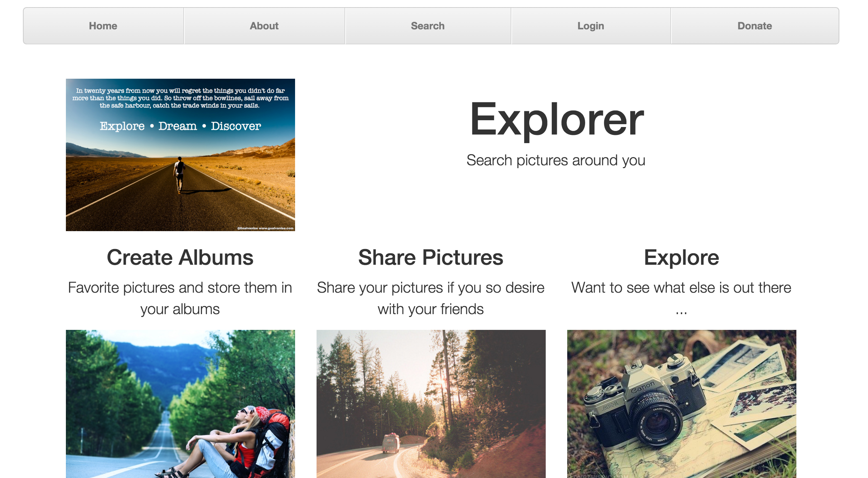The height and width of the screenshot is (478, 868).
Task: Click the Create Albums heading
Action: [x=180, y=258]
